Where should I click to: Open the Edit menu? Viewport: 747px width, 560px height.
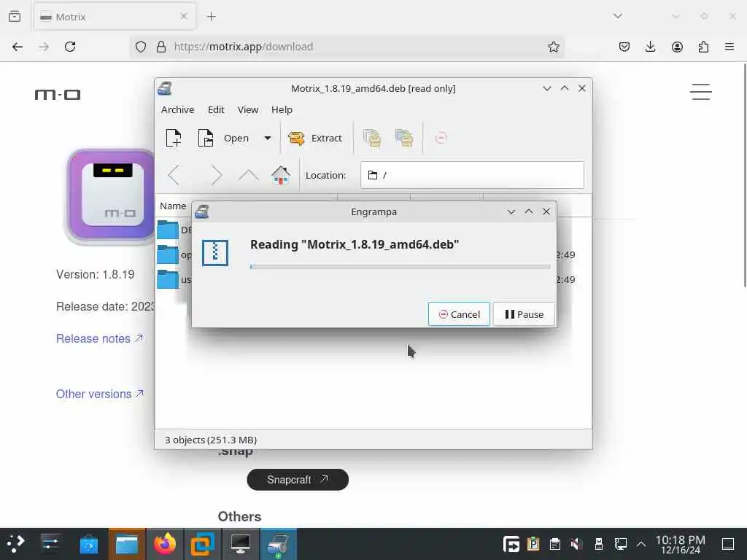[216, 109]
